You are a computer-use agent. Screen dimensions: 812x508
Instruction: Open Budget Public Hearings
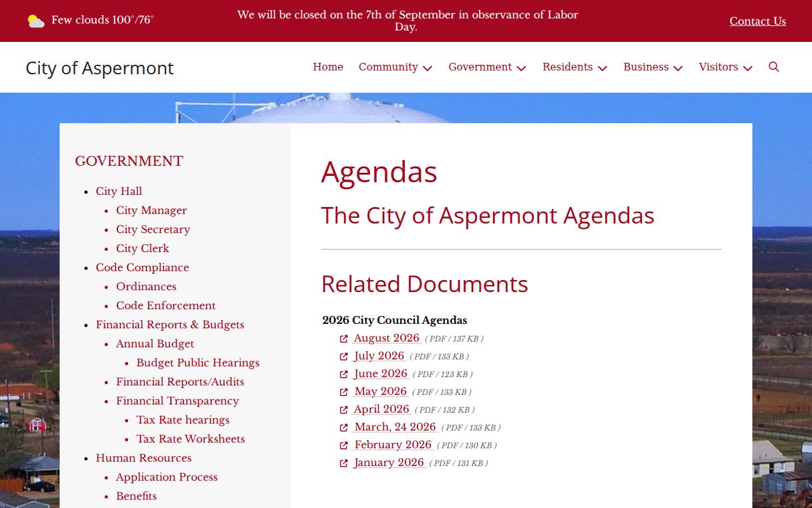(198, 363)
